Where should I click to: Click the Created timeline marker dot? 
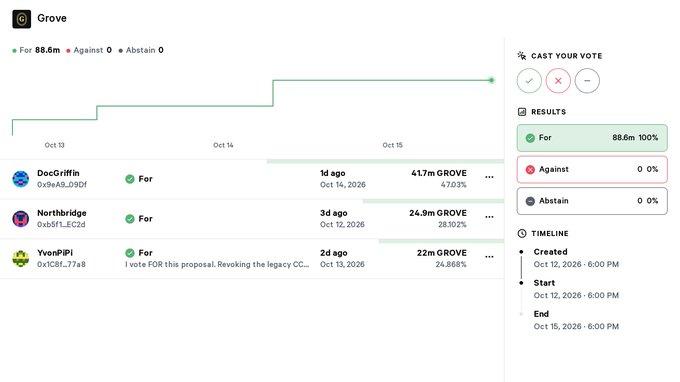(521, 251)
